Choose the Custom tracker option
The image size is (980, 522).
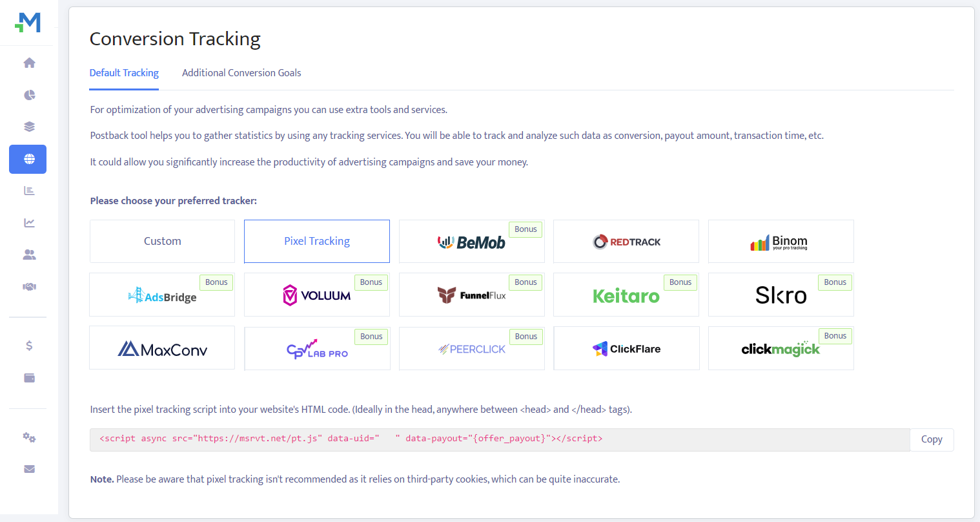click(x=162, y=241)
